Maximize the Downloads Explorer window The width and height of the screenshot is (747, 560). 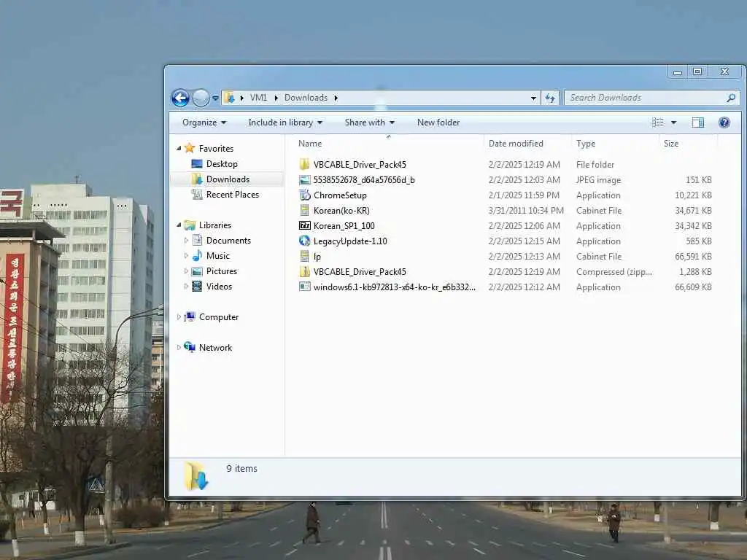697,71
